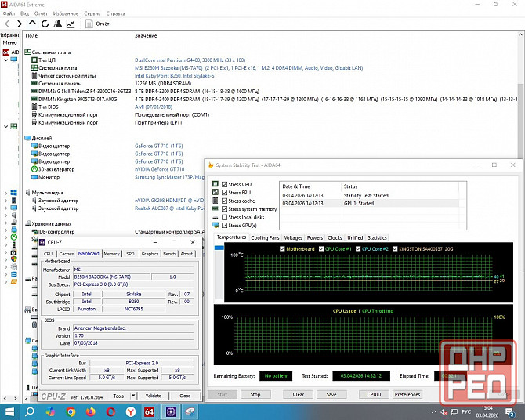Click the AIDA64 icon in the taskbar

click(150, 411)
